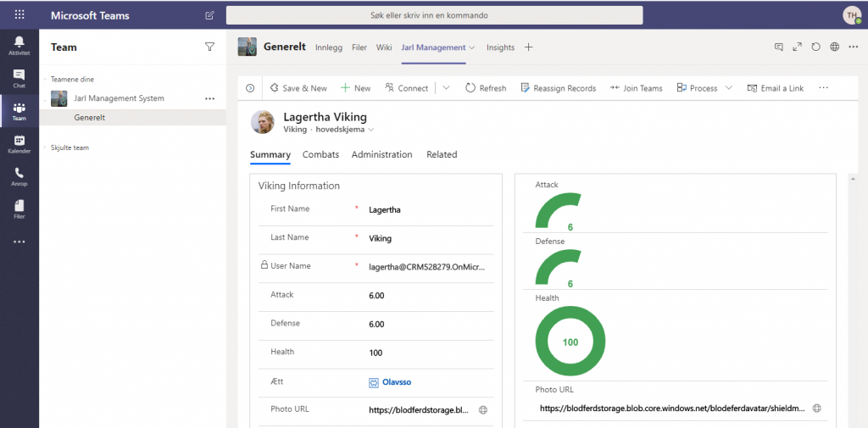This screenshot has height=428, width=868.
Task: Expand Skjulte team section
Action: [46, 147]
